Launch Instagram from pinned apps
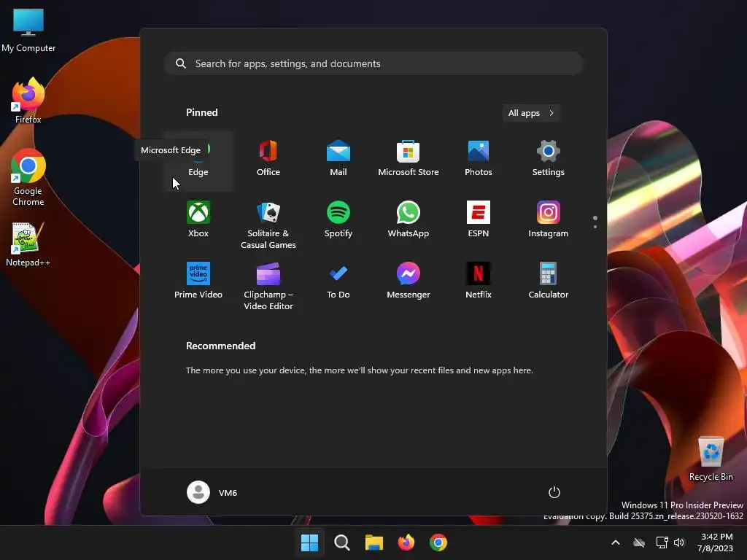 point(549,220)
